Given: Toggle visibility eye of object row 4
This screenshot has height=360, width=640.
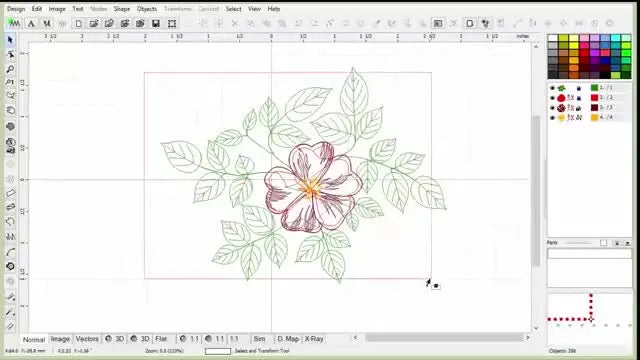Looking at the screenshot, I should pos(552,118).
